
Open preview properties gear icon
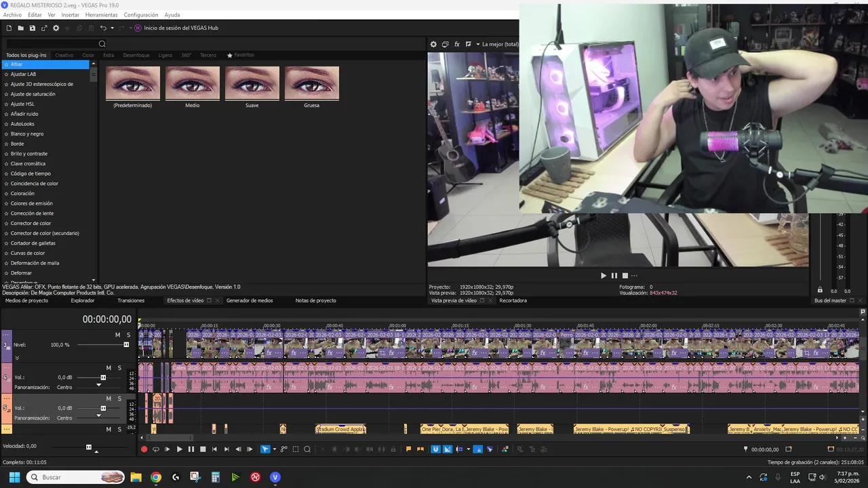click(434, 44)
